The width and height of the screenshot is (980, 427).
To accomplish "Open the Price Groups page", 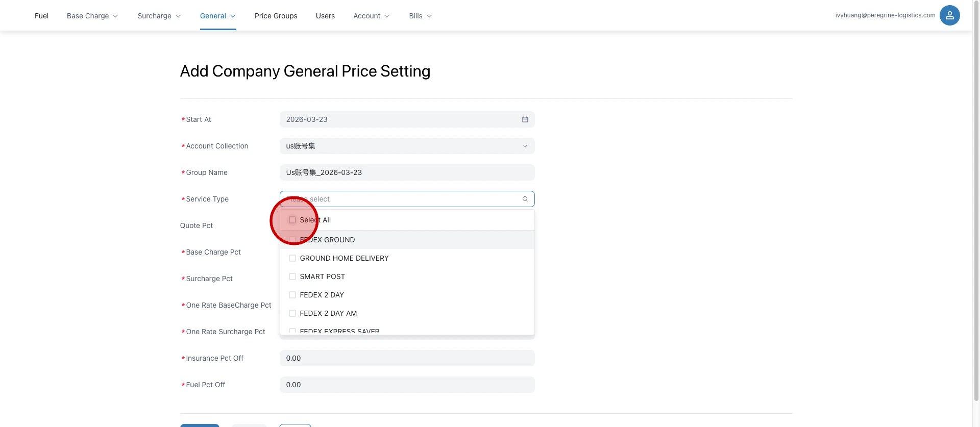I will tap(276, 16).
